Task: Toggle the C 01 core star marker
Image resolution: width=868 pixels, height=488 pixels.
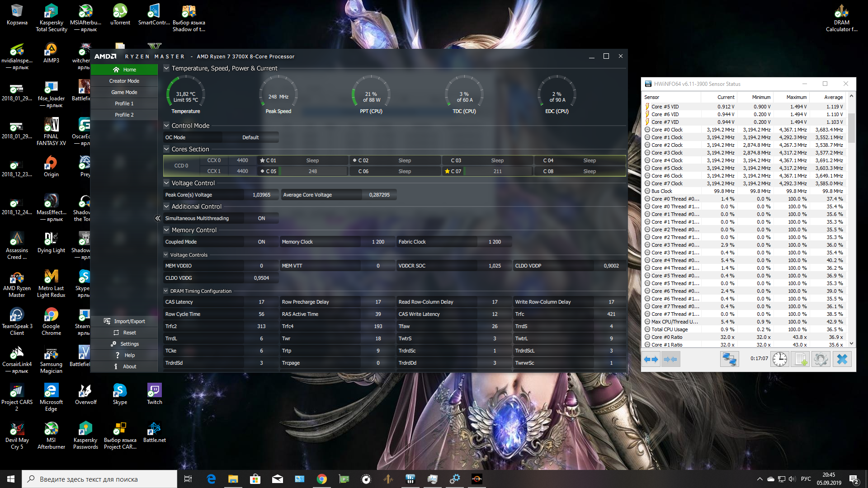Action: pos(262,160)
